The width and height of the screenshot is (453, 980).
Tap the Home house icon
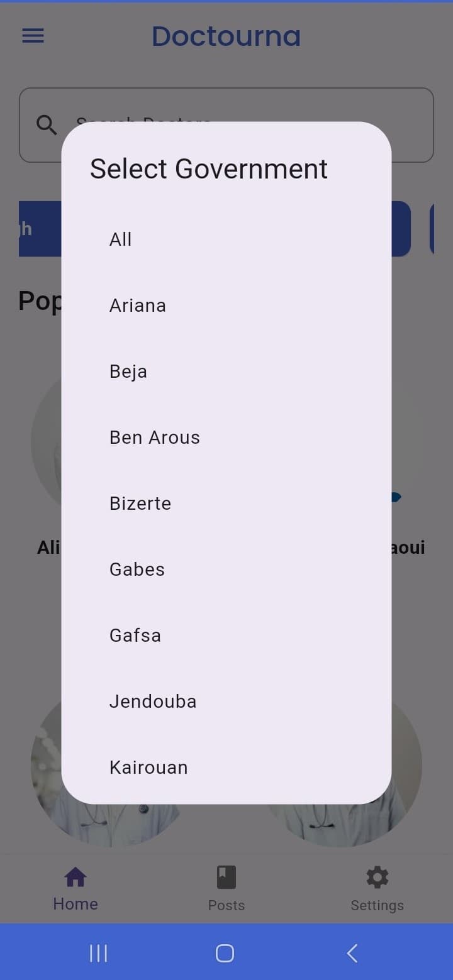(x=75, y=876)
